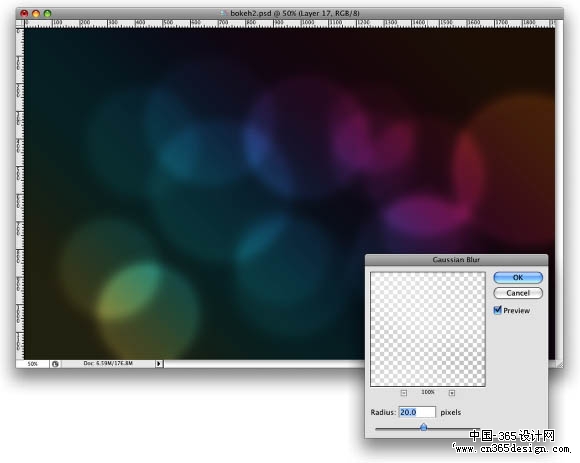This screenshot has width=580, height=463.
Task: Click the window resize grip corner
Action: coord(559,364)
